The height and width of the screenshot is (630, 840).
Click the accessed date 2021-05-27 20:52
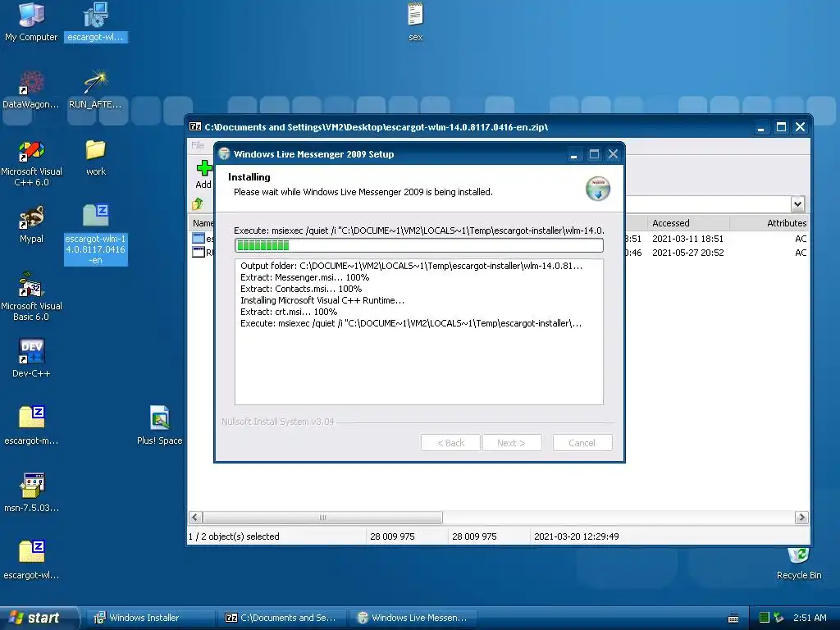(x=687, y=253)
